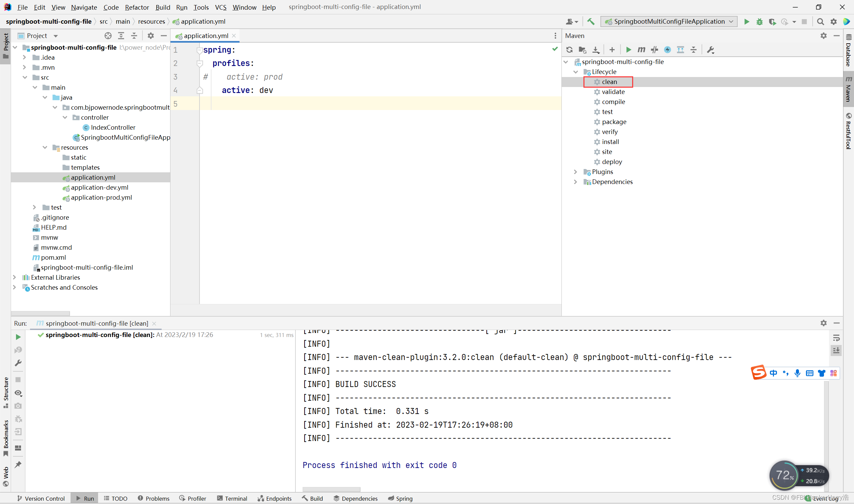Toggle fold marker on spring: line
The height and width of the screenshot is (504, 854).
(199, 50)
